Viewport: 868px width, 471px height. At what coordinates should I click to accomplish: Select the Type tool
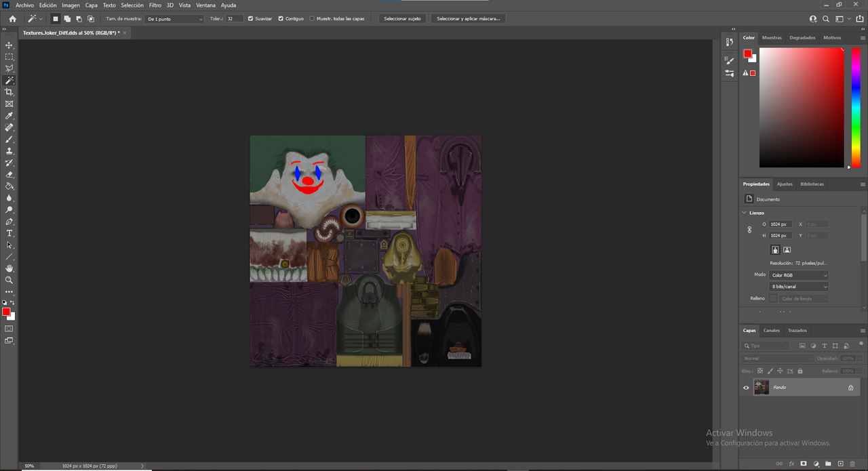9,233
